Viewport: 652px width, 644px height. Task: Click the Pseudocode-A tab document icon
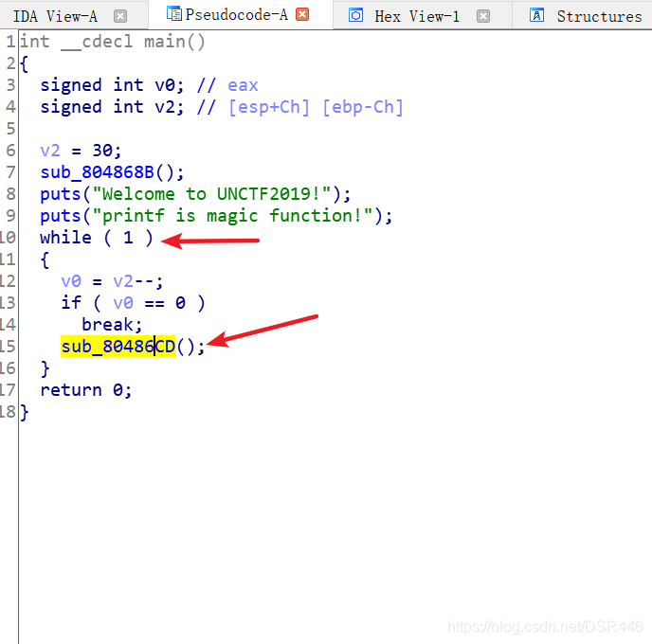point(173,14)
